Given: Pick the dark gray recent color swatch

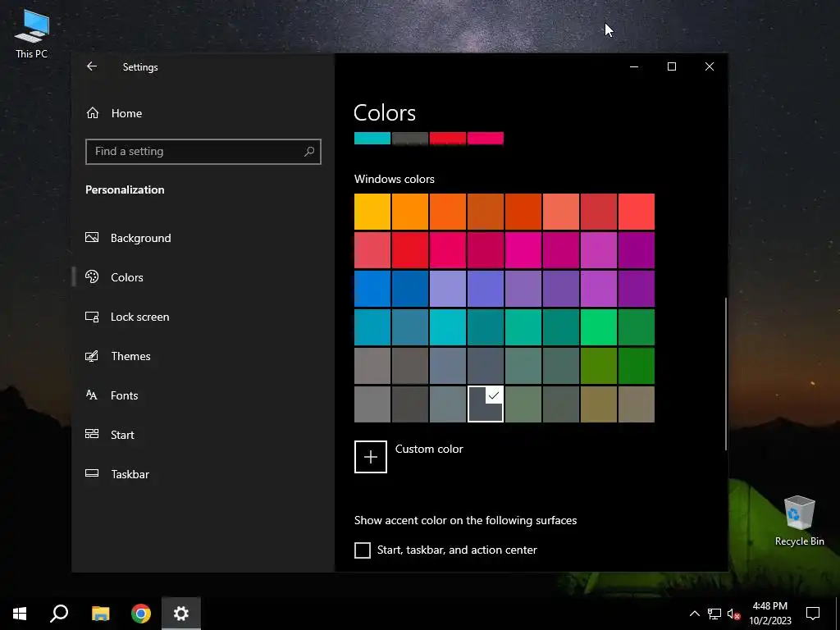Looking at the screenshot, I should pos(410,138).
